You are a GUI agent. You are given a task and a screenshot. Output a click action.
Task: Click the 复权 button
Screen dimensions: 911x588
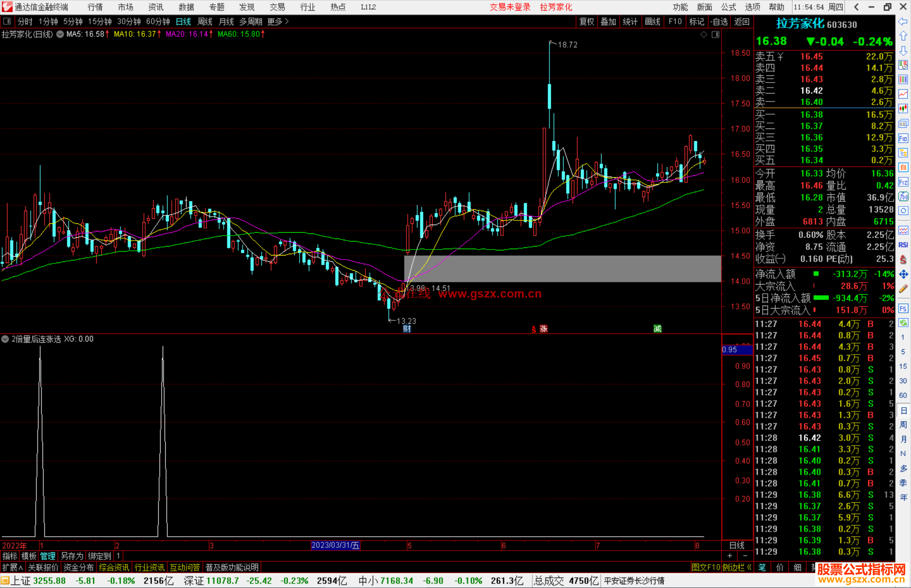click(x=586, y=21)
